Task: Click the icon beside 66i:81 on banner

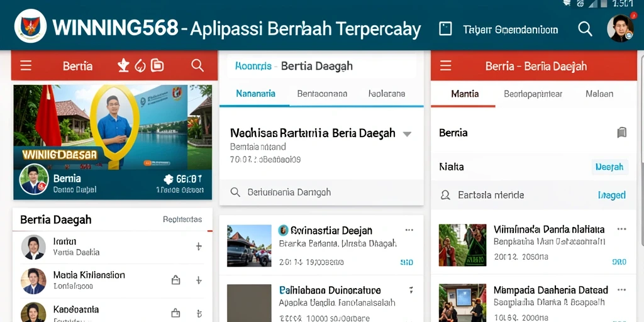Action: click(x=168, y=179)
